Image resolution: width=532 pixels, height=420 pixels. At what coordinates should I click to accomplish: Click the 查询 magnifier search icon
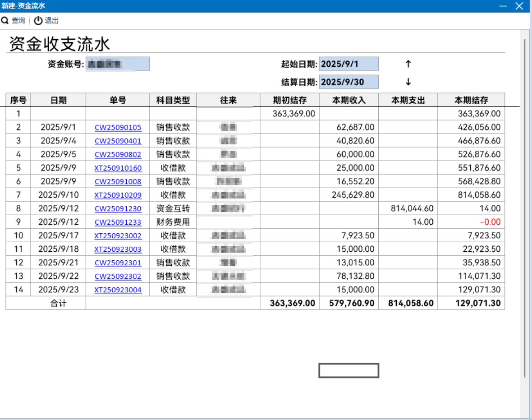5,20
